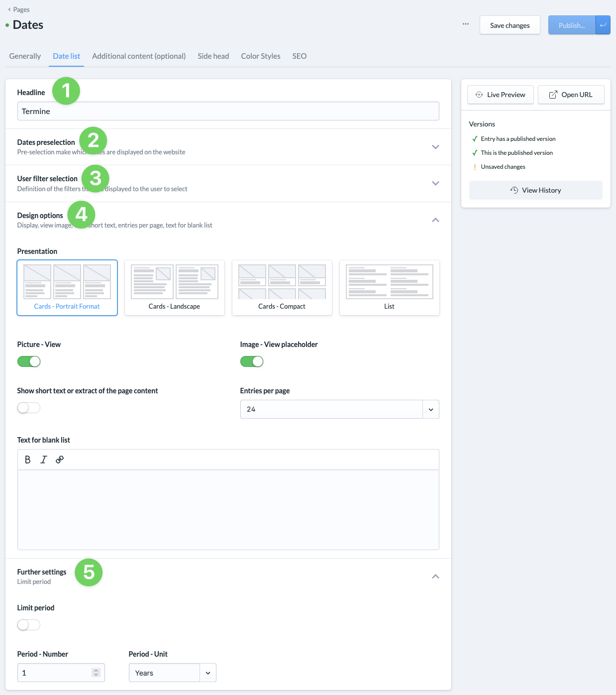The image size is (616, 695).
Task: Click Save changes button
Action: [x=510, y=25]
